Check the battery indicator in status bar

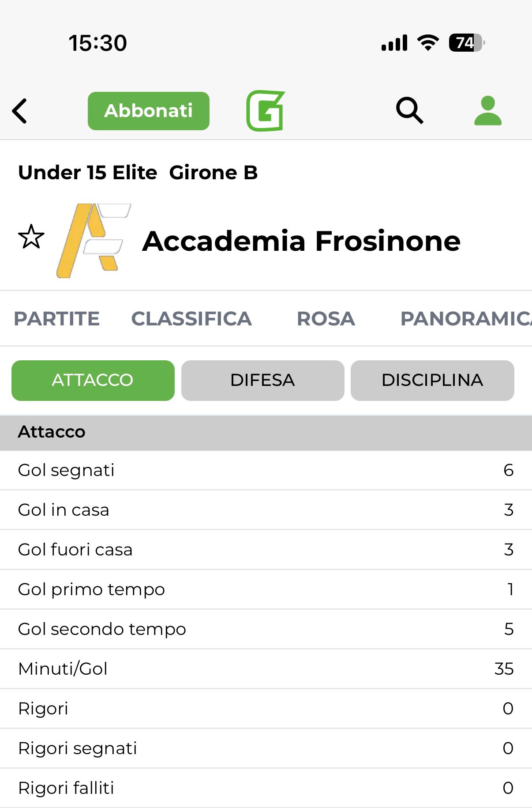click(x=467, y=43)
